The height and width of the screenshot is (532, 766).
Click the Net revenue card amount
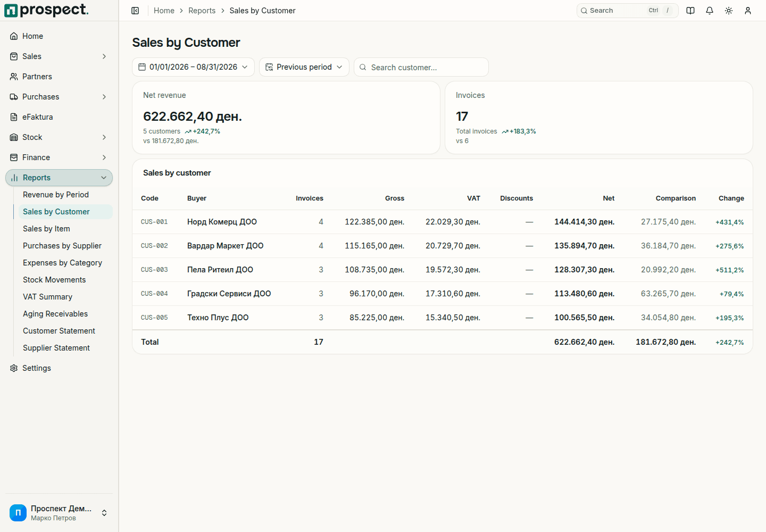(x=193, y=117)
